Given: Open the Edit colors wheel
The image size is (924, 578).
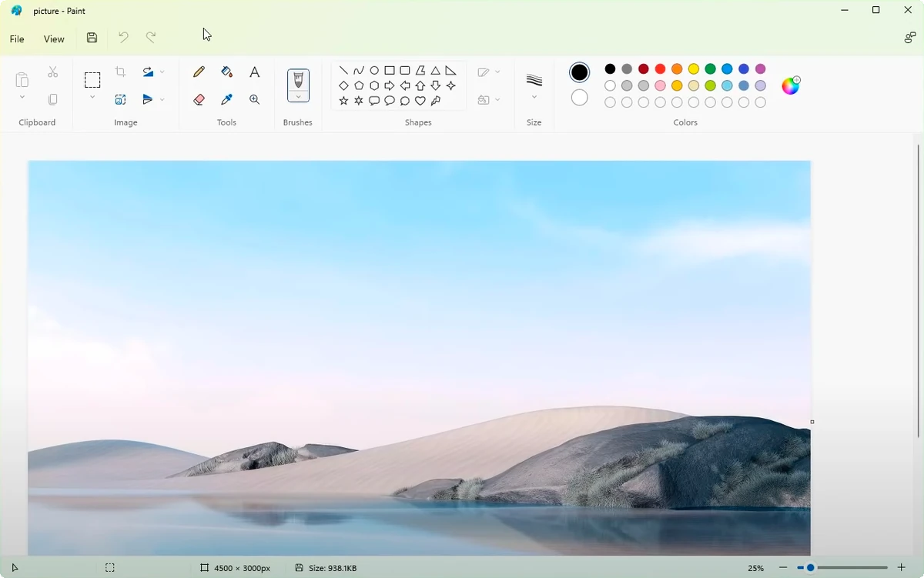Looking at the screenshot, I should click(790, 85).
